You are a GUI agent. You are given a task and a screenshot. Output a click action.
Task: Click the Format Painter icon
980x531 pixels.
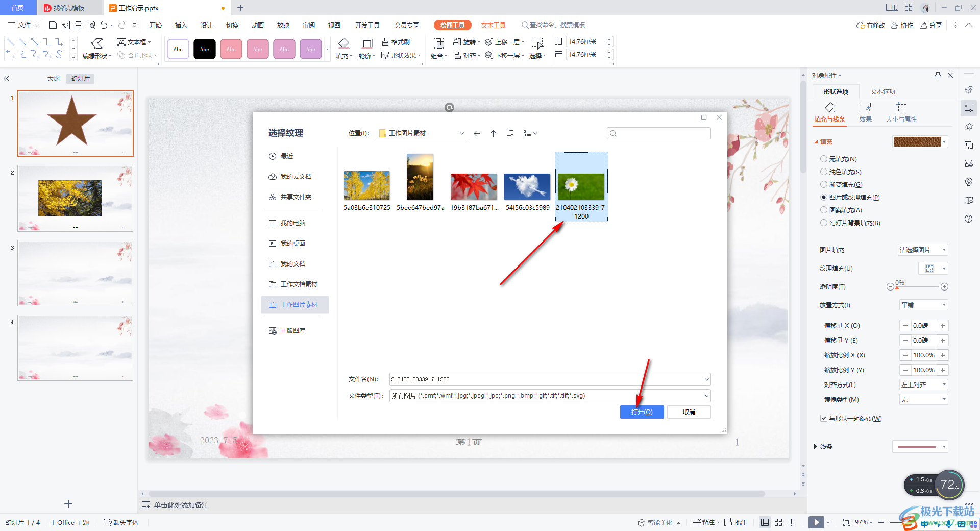pos(396,42)
